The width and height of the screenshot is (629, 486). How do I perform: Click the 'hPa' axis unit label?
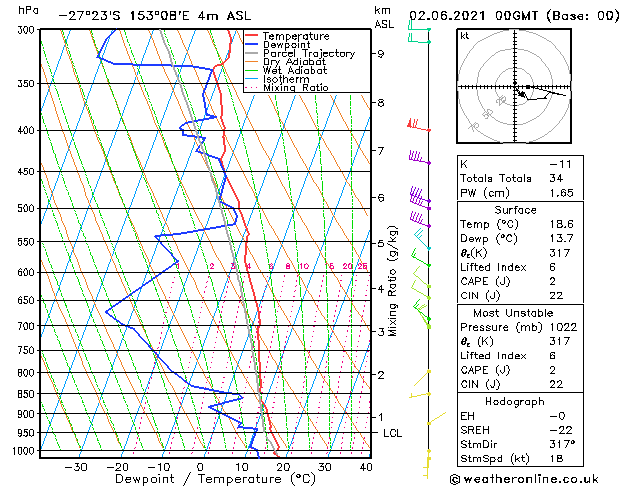pos(28,10)
